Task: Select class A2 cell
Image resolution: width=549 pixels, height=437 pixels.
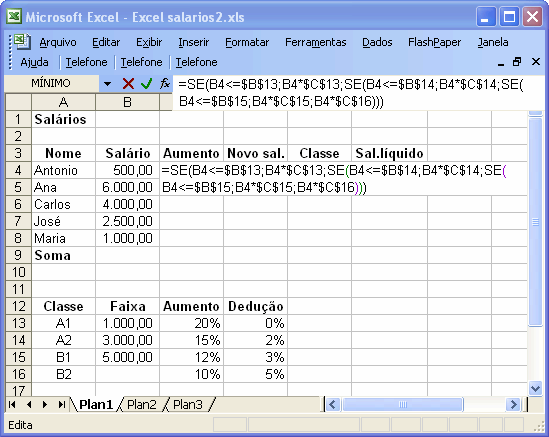Action: (x=63, y=340)
